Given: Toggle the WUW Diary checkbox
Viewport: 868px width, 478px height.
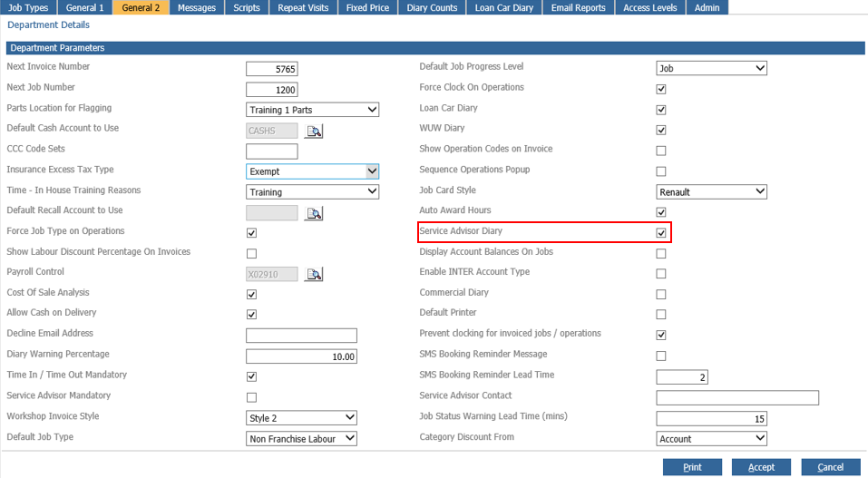Looking at the screenshot, I should point(661,131).
